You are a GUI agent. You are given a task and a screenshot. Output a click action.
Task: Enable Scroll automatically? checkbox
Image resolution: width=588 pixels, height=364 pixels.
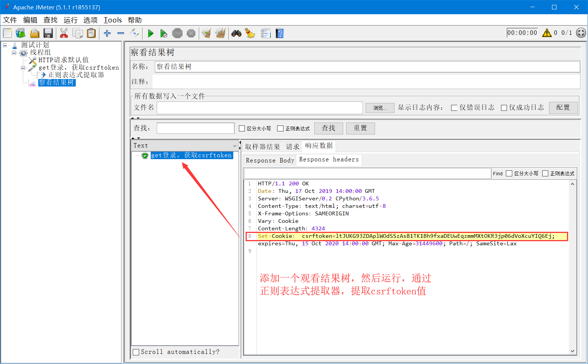136,352
